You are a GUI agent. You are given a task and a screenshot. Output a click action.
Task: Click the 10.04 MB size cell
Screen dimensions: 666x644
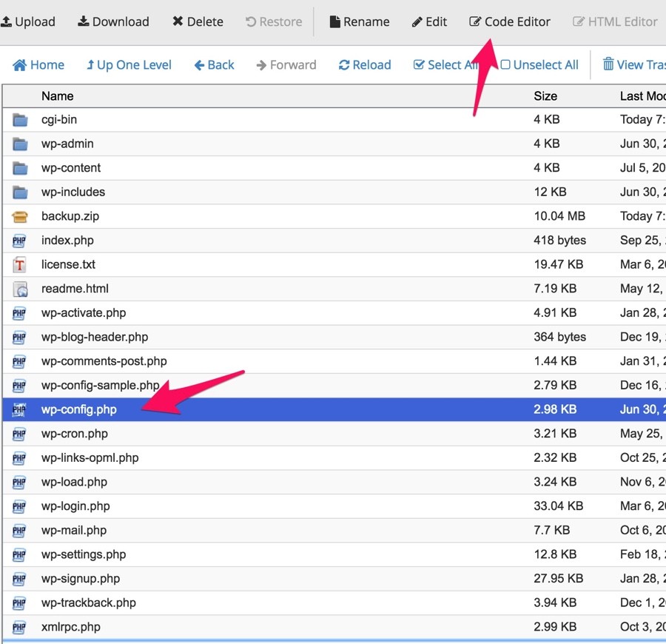point(559,217)
